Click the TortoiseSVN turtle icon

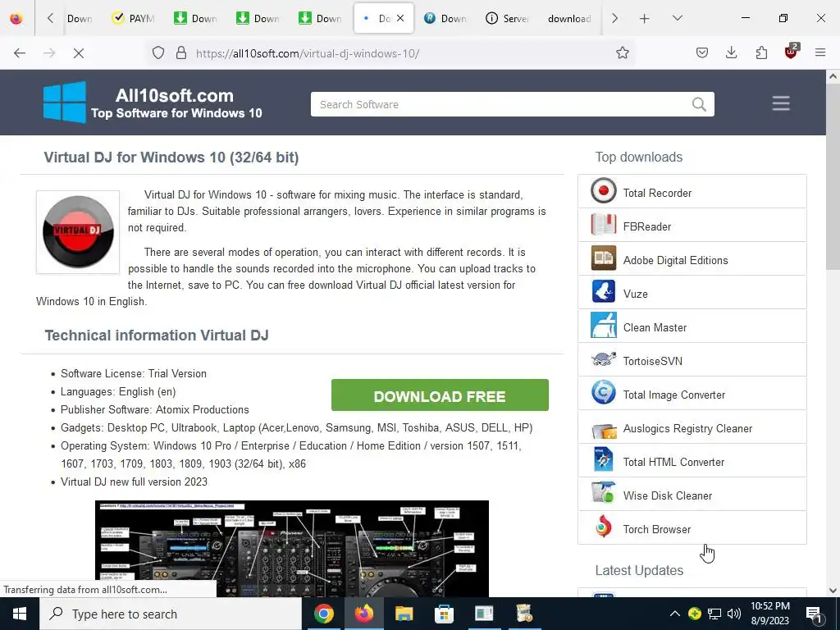point(603,359)
